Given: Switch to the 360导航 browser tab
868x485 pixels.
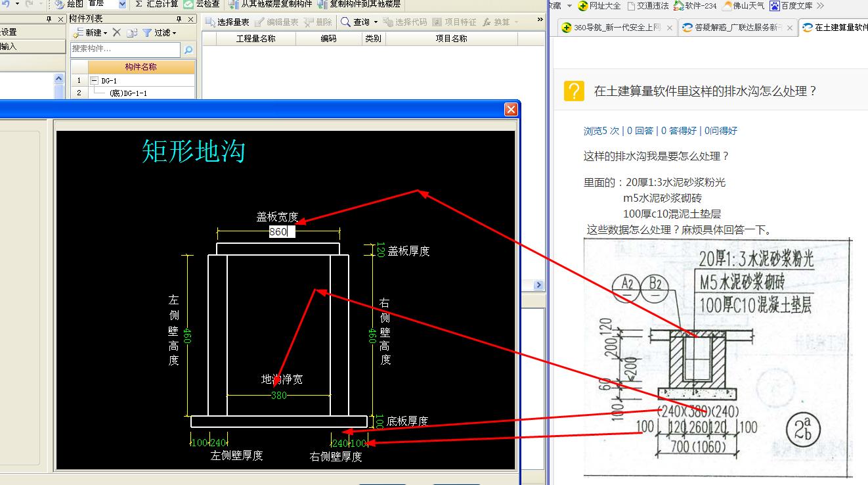Looking at the screenshot, I should (617, 27).
